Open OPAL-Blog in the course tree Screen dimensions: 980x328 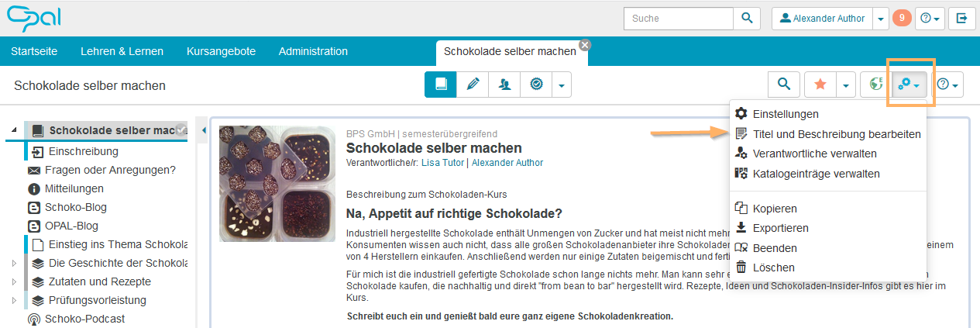coord(71,226)
